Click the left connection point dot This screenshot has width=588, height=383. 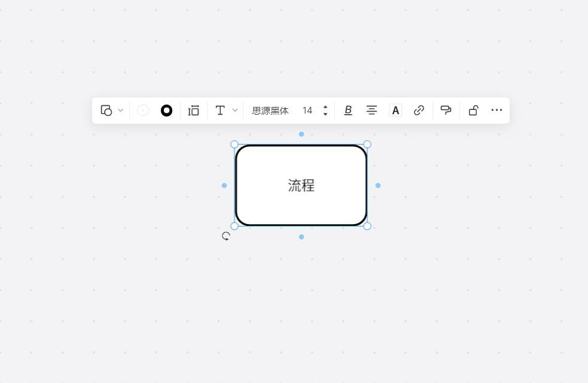224,185
